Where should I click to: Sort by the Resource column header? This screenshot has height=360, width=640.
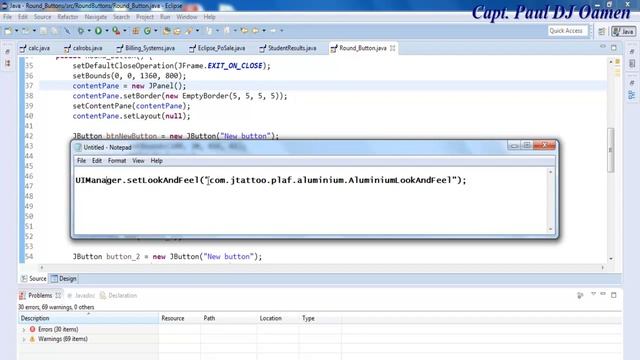(x=179, y=318)
